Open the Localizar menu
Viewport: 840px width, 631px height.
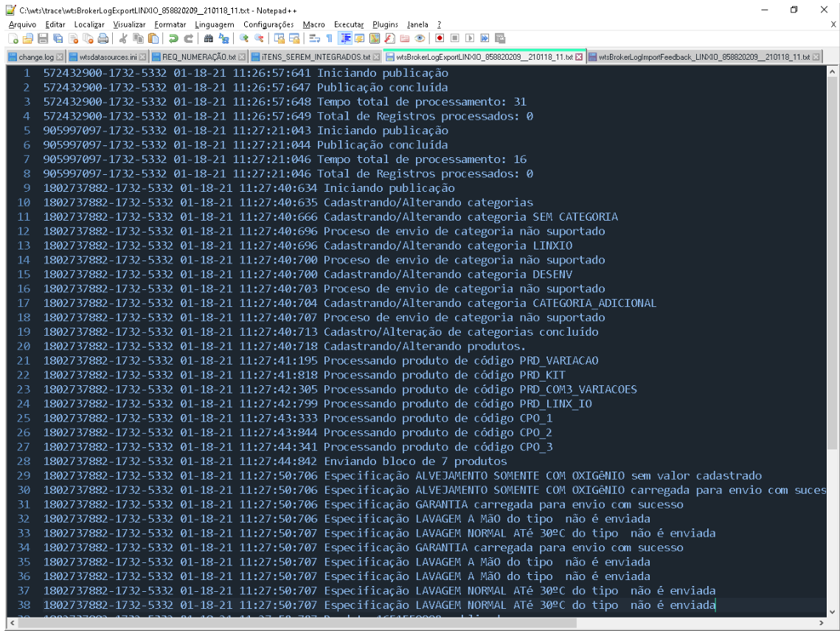[89, 24]
